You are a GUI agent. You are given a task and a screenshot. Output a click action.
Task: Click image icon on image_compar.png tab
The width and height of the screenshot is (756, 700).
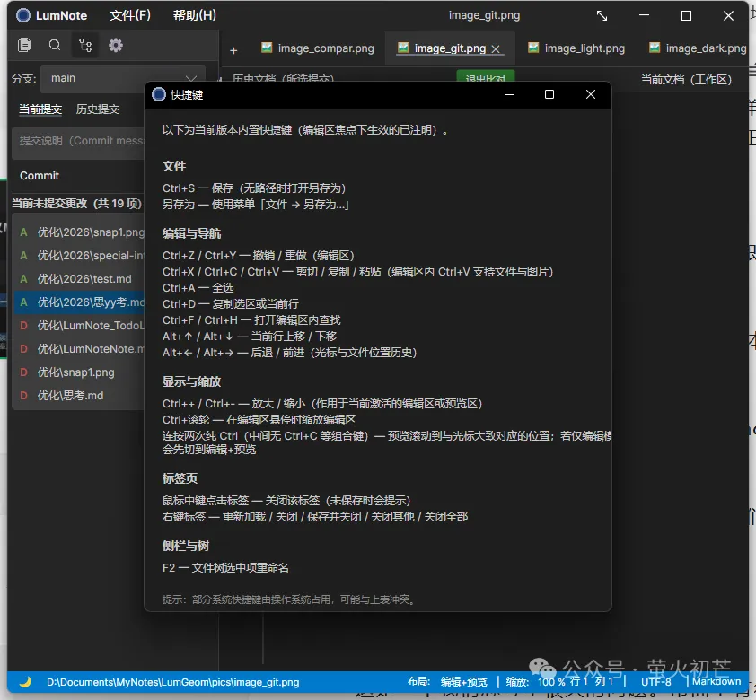[267, 48]
